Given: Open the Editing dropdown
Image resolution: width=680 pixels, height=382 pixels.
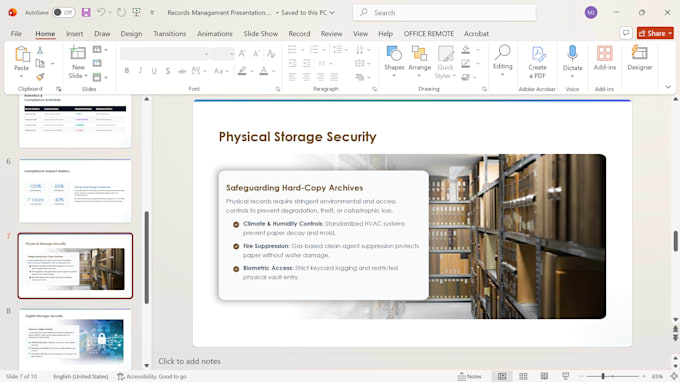Looking at the screenshot, I should tap(503, 61).
